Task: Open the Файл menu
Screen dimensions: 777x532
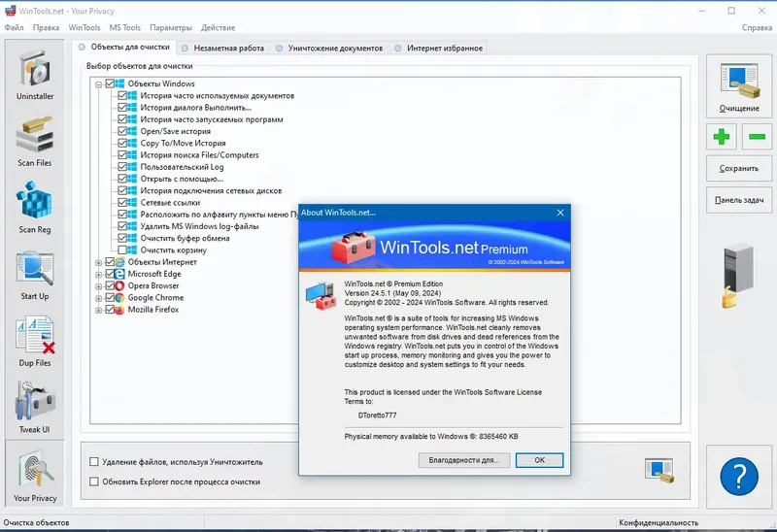Action: click(x=14, y=28)
